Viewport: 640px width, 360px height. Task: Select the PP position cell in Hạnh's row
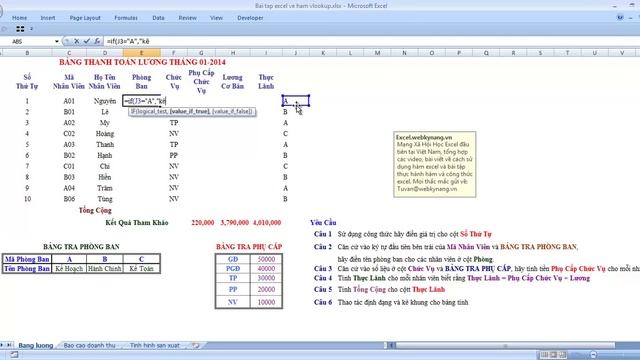[x=174, y=156]
